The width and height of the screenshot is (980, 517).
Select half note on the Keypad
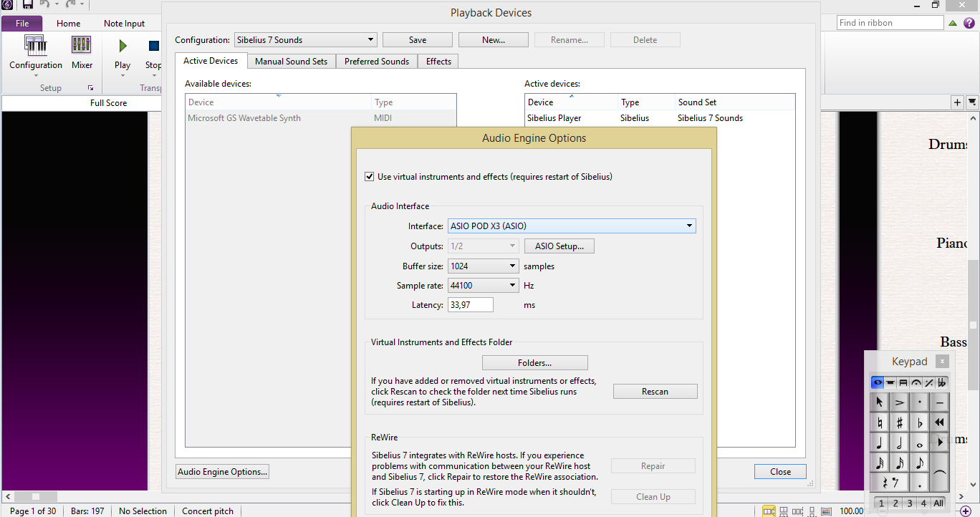pos(900,443)
